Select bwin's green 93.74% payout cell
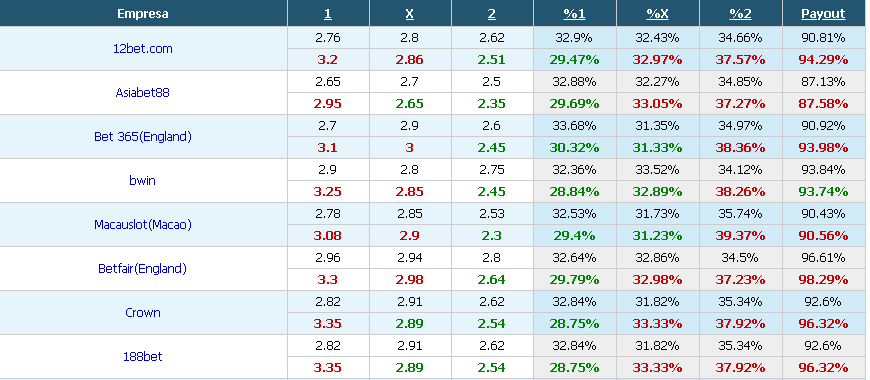The width and height of the screenshot is (870, 380). (x=823, y=192)
